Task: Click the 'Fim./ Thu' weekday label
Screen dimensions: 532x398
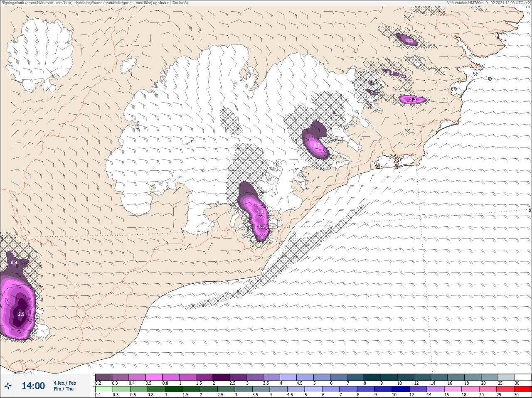Action: point(64,389)
